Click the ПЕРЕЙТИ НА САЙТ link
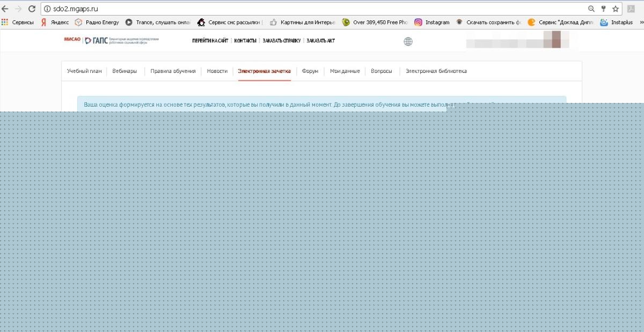644x332 pixels. pos(210,41)
